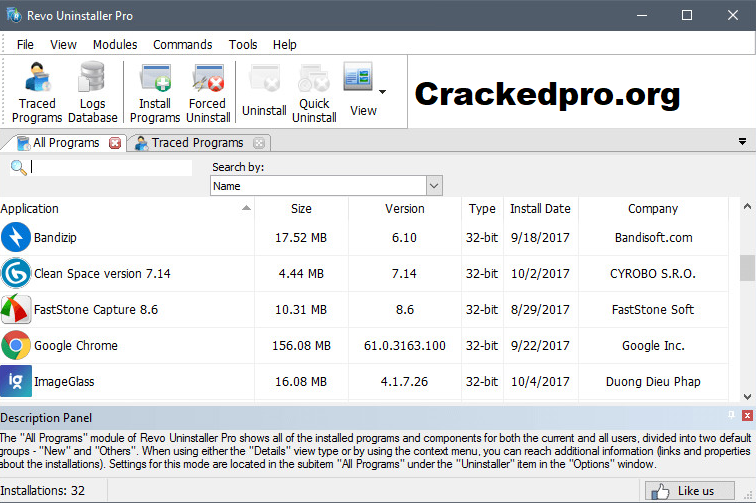Sort by the Company column header
This screenshot has width=756, height=503.
[x=653, y=208]
